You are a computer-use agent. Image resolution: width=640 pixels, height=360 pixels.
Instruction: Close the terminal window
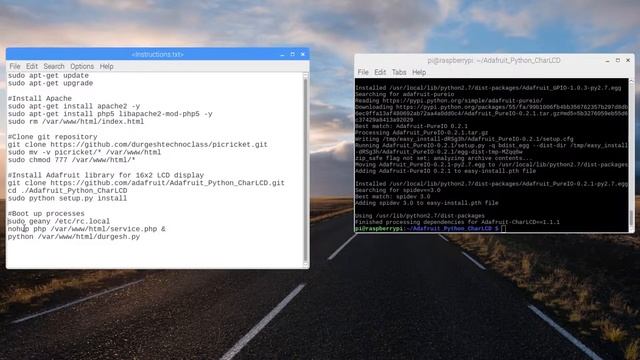[x=628, y=60]
